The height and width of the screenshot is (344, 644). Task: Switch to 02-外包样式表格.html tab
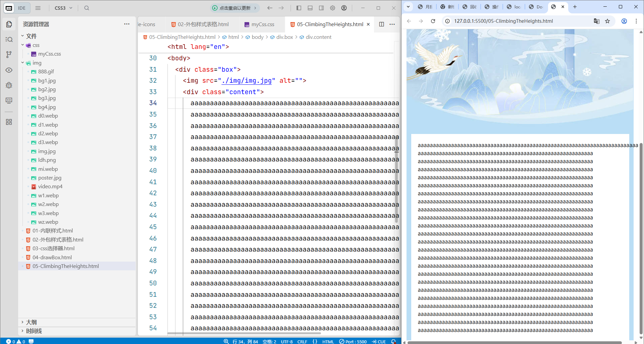(200, 24)
